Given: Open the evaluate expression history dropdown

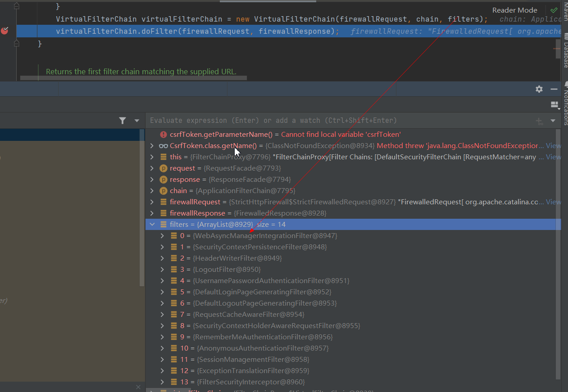Looking at the screenshot, I should tap(553, 121).
